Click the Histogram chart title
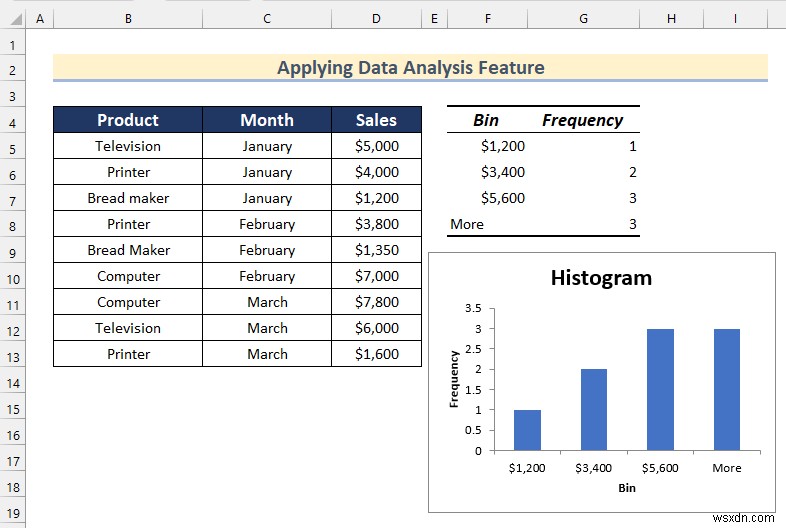The width and height of the screenshot is (786, 528). click(x=601, y=278)
